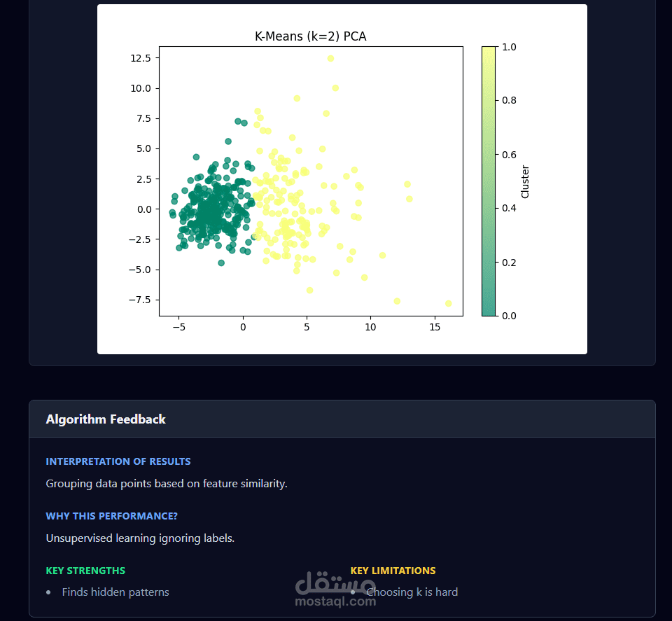Click the mostaql watermark logo
672x621 pixels.
pos(335,588)
